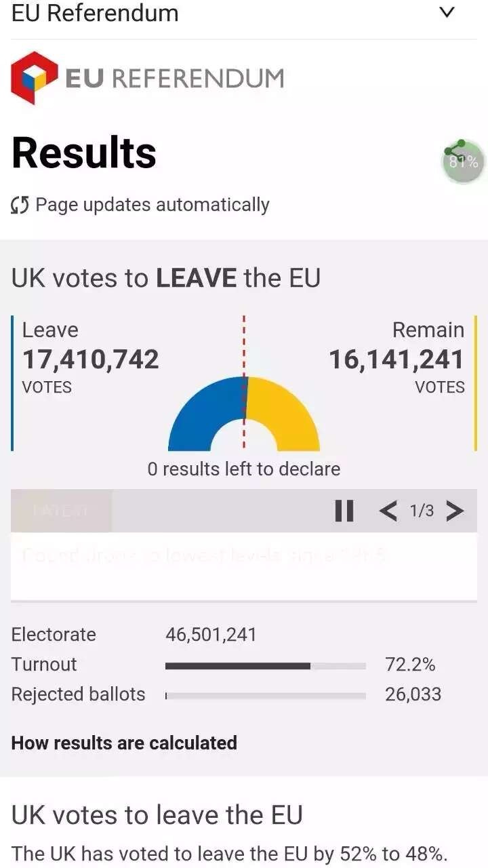Open How results are calculated
The width and height of the screenshot is (488, 868).
tap(124, 743)
